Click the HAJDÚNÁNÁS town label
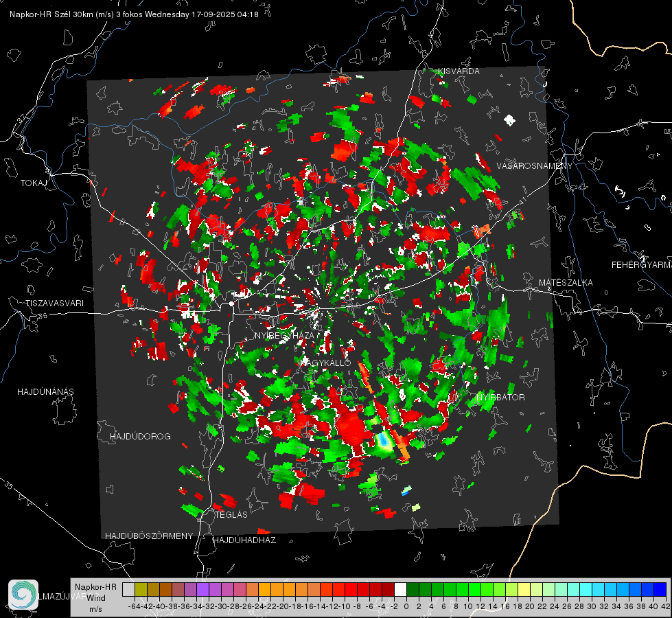 pos(45,392)
